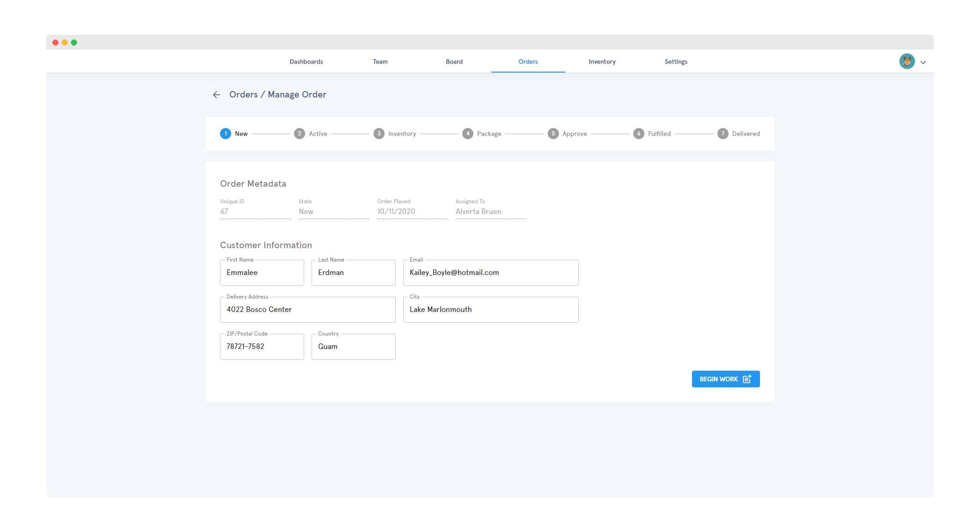Viewport: 980px width, 532px height.
Task: Select step 7 Delivered circle
Action: pyautogui.click(x=723, y=134)
